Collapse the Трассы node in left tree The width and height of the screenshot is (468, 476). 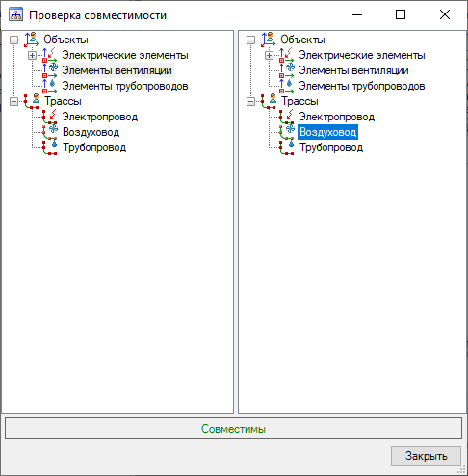[x=13, y=101]
